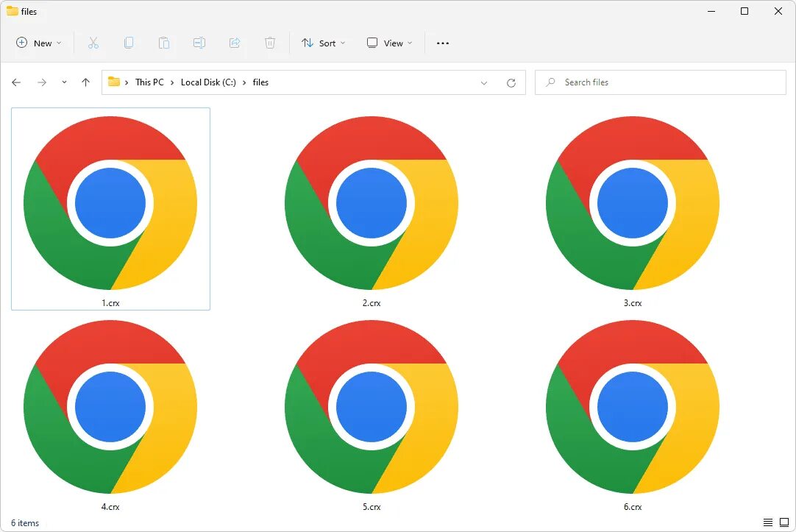Click the Paste clipboard icon
This screenshot has height=532, width=796.
pos(163,43)
